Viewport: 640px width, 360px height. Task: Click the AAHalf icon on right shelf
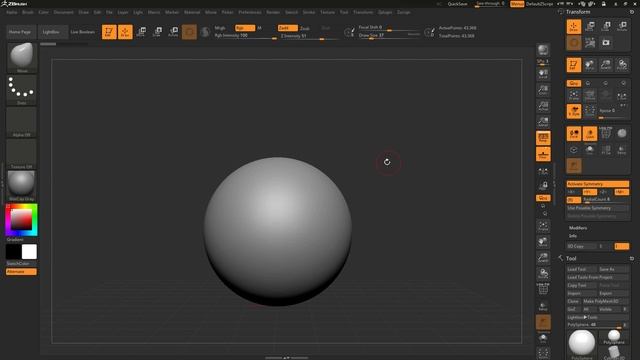coord(543,122)
